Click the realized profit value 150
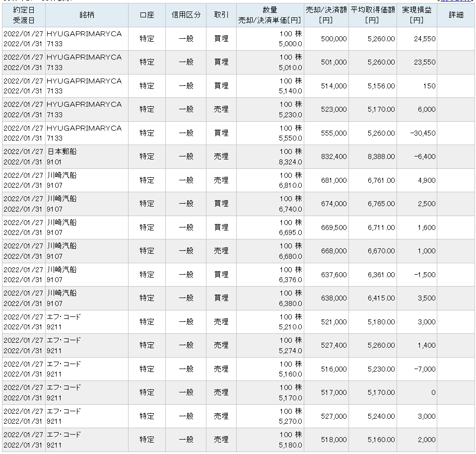The image size is (476, 454). click(x=429, y=86)
